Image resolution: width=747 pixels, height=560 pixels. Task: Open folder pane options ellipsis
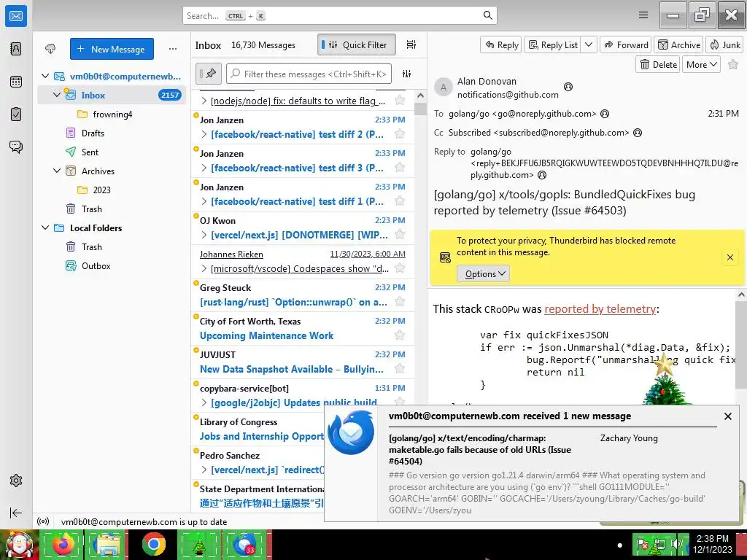pos(173,49)
